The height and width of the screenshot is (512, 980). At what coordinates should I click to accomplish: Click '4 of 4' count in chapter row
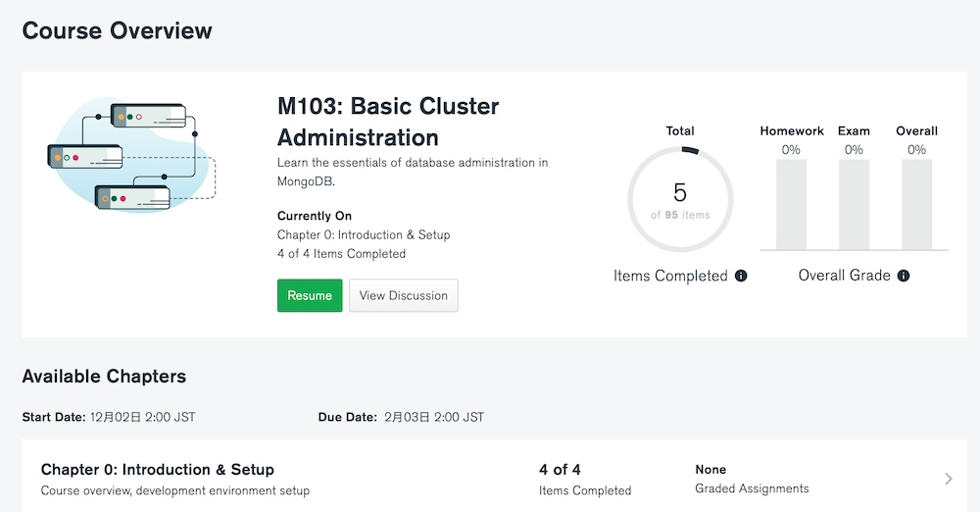[x=560, y=470]
